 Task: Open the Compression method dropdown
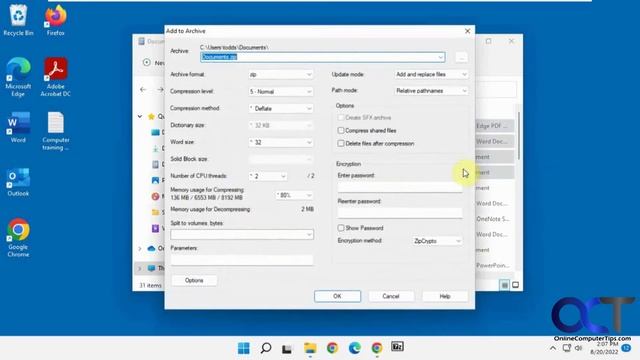pos(281,109)
